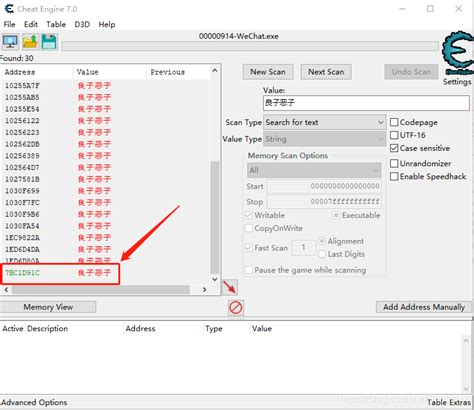Open the D3D menu
Screen dimensions: 474x410
pyautogui.click(x=82, y=24)
